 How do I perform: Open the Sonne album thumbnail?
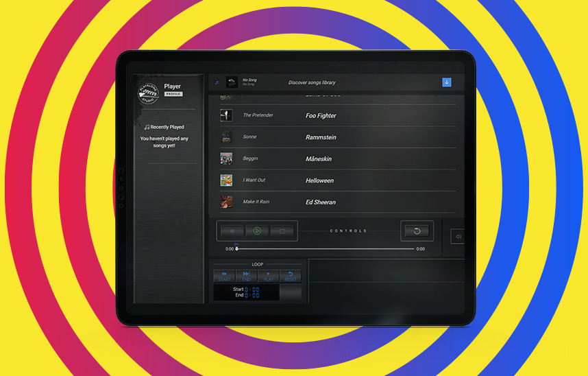click(x=226, y=137)
